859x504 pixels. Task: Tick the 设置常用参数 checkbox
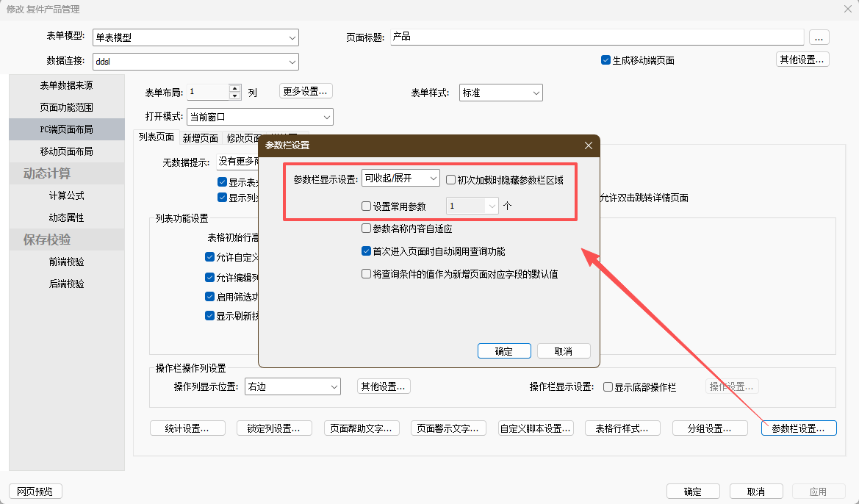click(x=367, y=206)
